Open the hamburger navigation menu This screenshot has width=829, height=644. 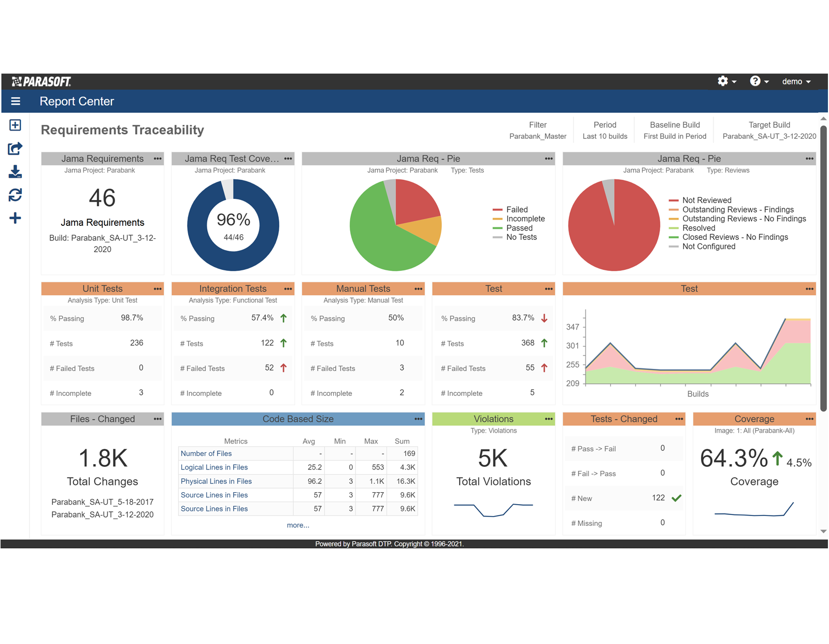tap(16, 102)
